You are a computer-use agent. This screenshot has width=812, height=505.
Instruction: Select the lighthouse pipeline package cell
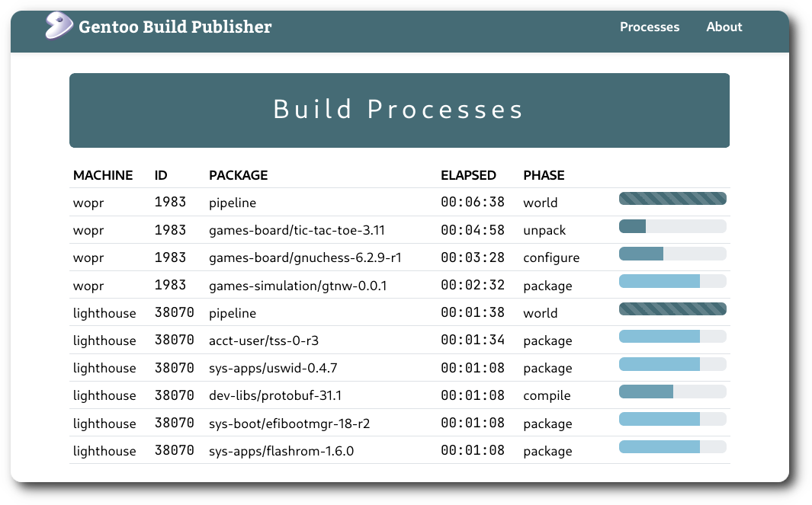click(233, 313)
